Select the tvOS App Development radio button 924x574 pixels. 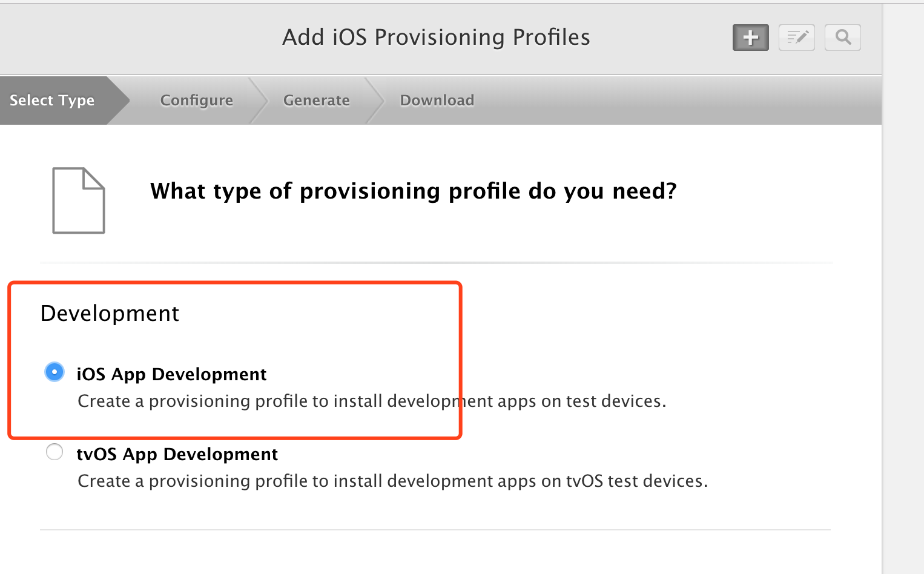(54, 452)
